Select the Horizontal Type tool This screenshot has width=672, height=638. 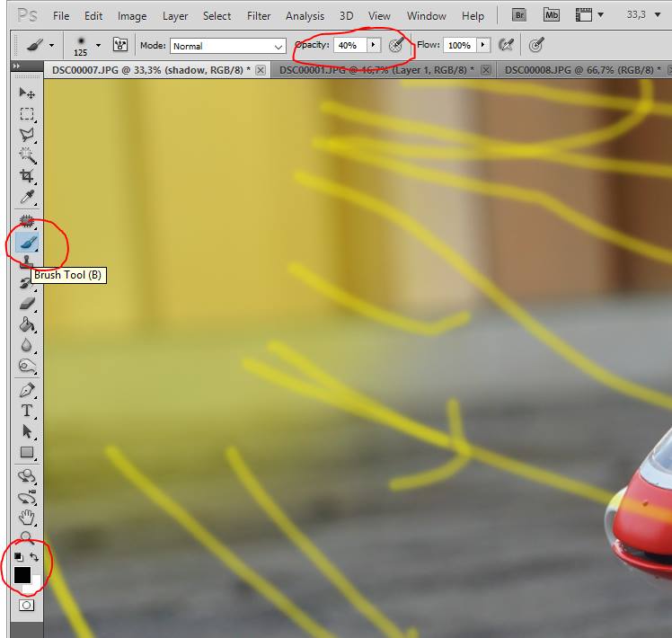click(27, 411)
